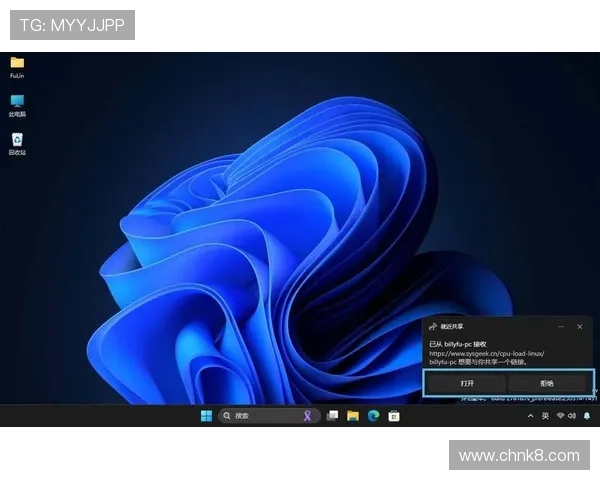Screen dimensions: 600x480
Task: Launch Microsoft Edge from the taskbar
Action: 373,416
